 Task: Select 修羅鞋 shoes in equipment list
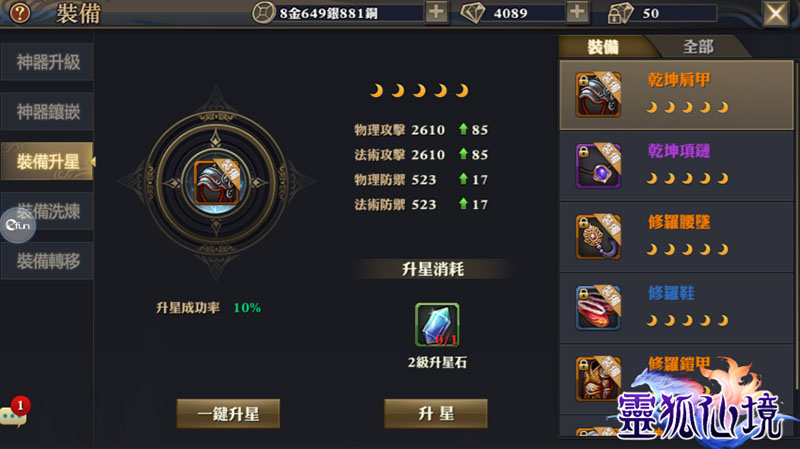coord(677,308)
